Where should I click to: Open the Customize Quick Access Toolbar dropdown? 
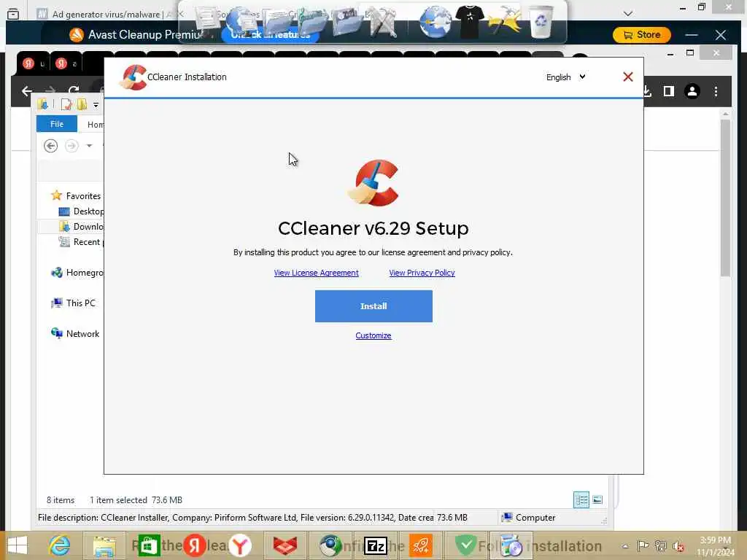[x=96, y=105]
